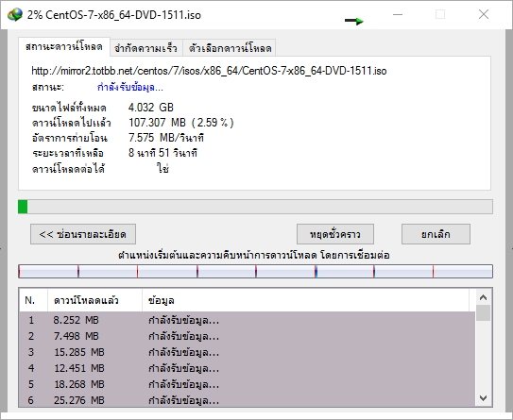Viewport: 513px width, 420px height.
Task: Switch to the จำกัดความเร็ว tab
Action: click(x=145, y=48)
